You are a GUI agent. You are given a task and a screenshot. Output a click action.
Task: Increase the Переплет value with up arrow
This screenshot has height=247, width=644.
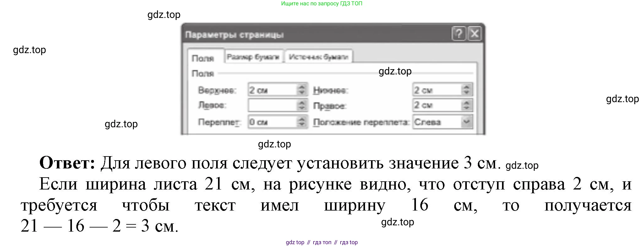coord(302,119)
